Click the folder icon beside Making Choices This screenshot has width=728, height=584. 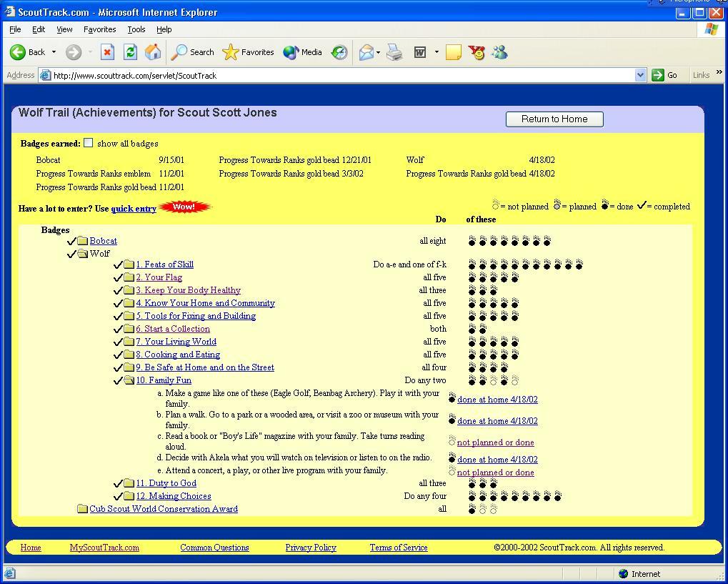pos(129,496)
